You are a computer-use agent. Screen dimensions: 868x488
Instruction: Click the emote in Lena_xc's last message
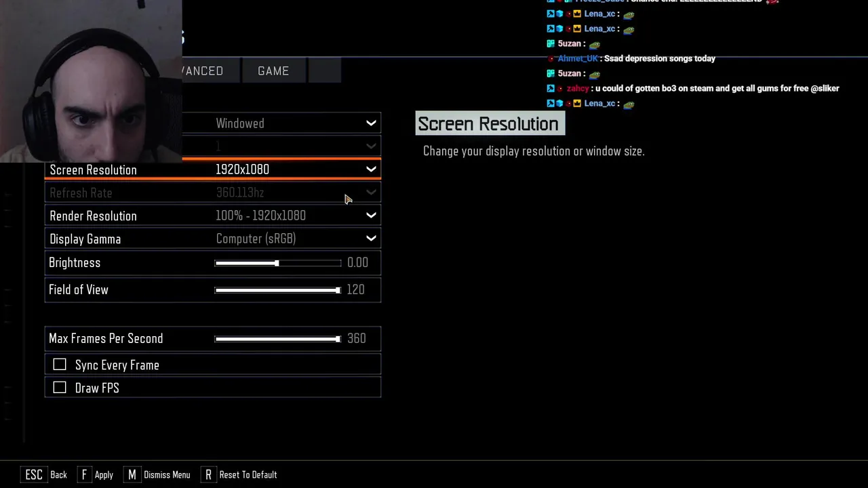pyautogui.click(x=629, y=104)
